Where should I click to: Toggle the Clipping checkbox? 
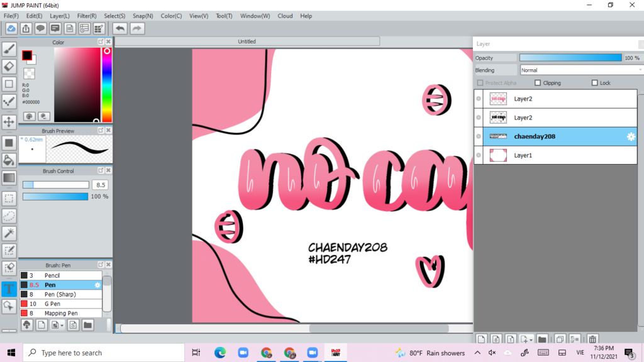click(x=538, y=83)
